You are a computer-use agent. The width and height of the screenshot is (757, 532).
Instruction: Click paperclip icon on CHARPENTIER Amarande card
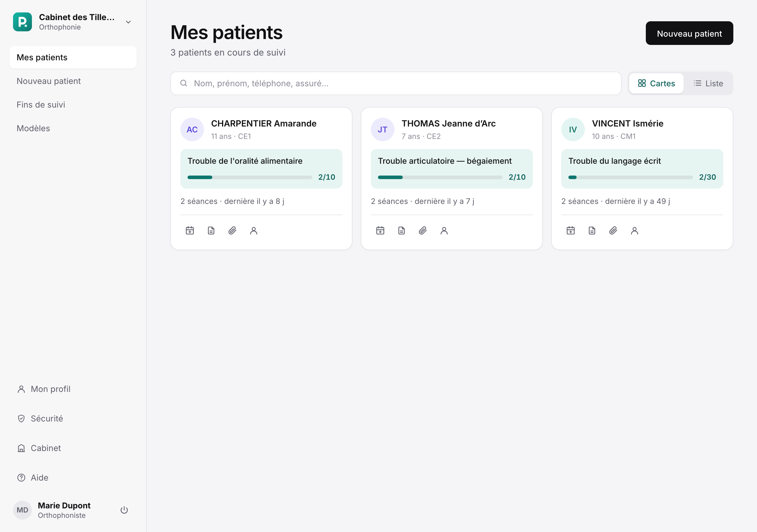(x=232, y=231)
